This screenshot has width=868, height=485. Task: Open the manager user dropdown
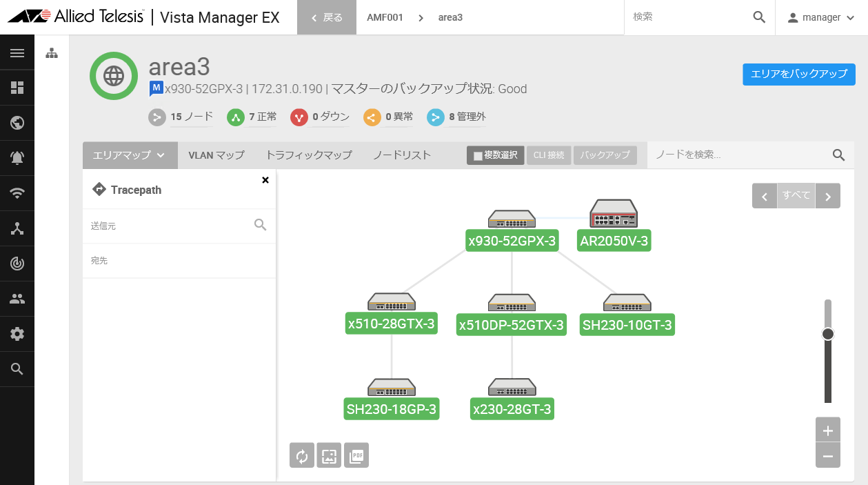pos(821,17)
